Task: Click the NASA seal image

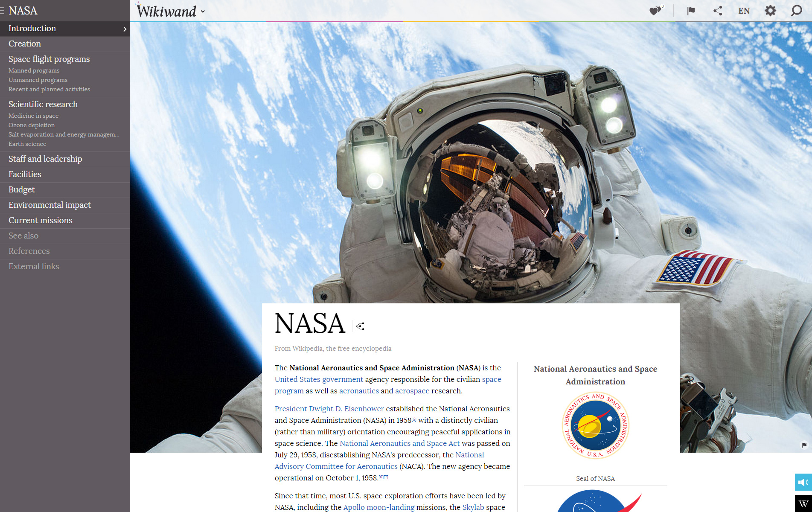Action: 595,425
